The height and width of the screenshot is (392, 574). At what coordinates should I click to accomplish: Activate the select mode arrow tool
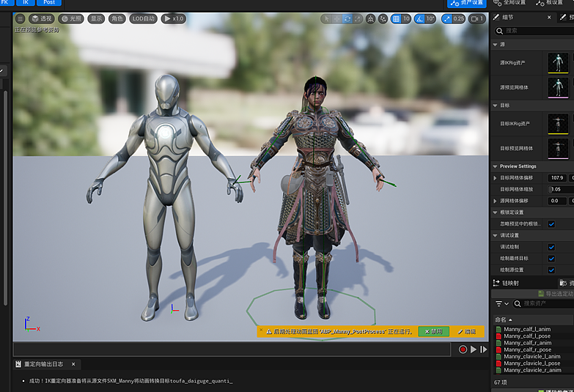(x=327, y=18)
